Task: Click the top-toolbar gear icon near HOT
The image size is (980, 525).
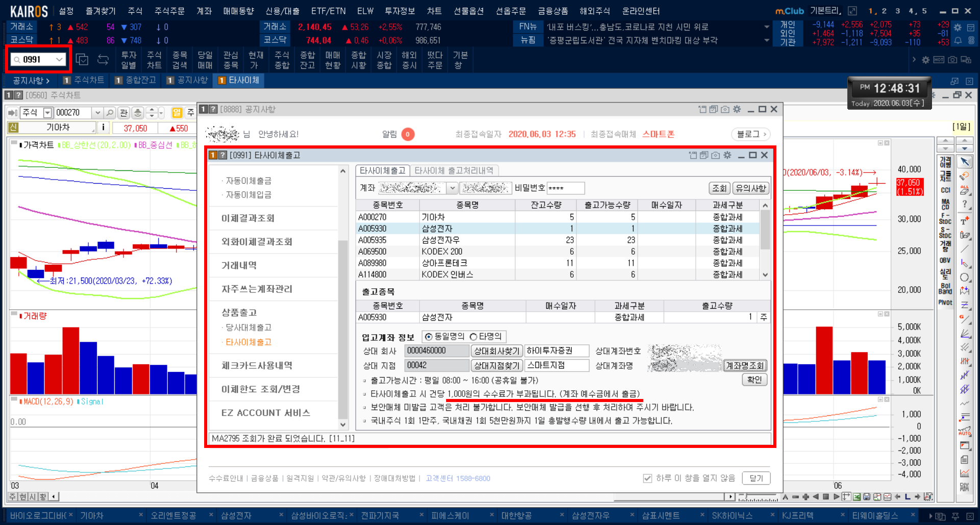Action: click(925, 60)
